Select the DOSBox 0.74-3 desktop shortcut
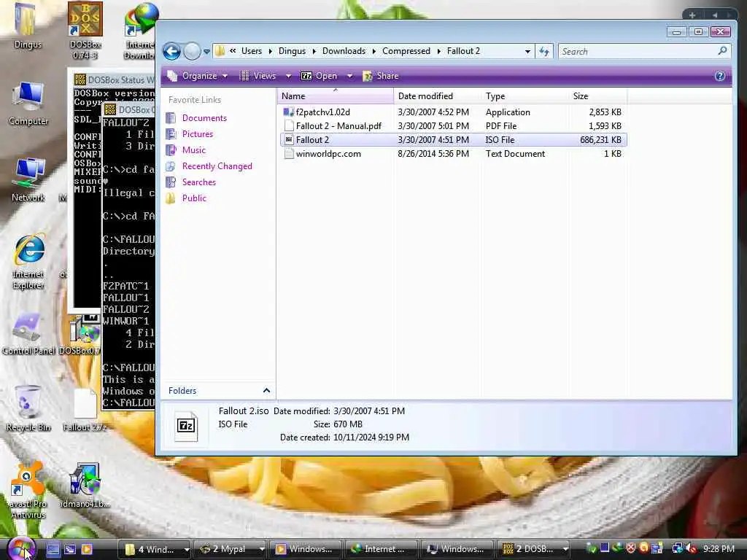 point(85,31)
